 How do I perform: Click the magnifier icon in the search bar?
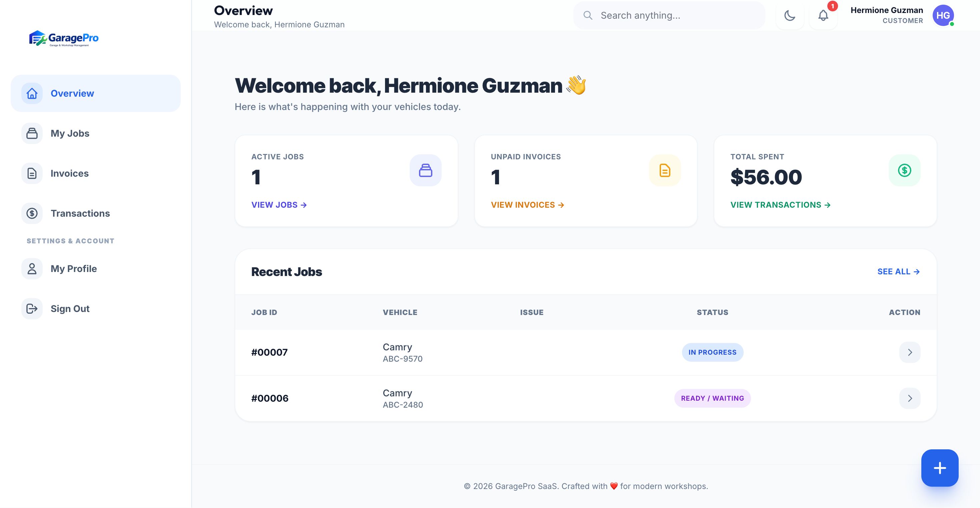[588, 16]
